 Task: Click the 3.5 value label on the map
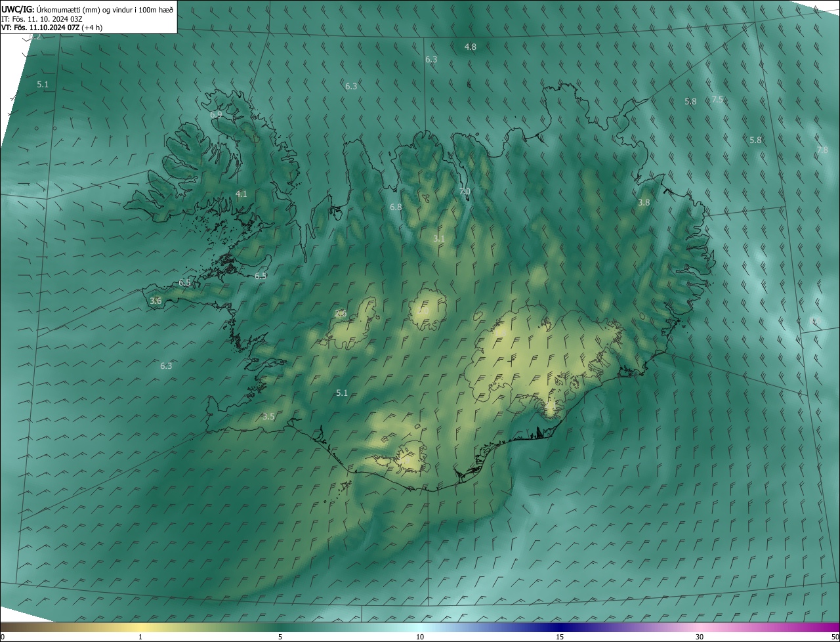tap(268, 416)
